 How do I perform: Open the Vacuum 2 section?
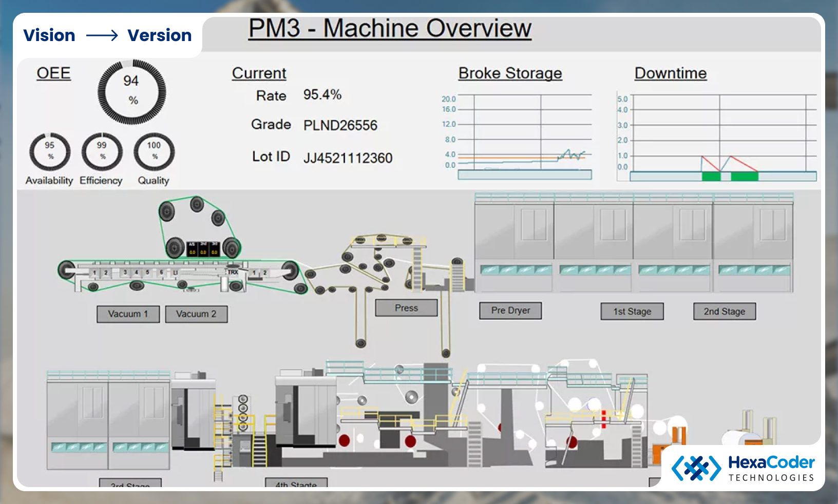point(196,314)
